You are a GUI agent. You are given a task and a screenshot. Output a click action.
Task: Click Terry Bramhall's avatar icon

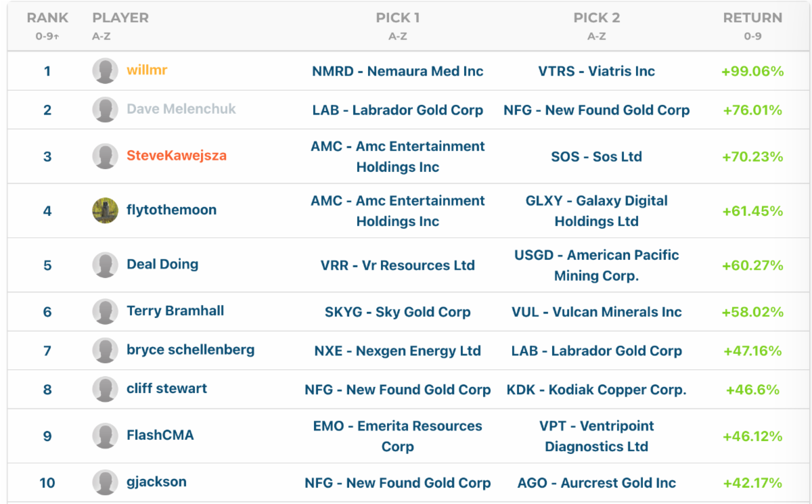pos(105,312)
